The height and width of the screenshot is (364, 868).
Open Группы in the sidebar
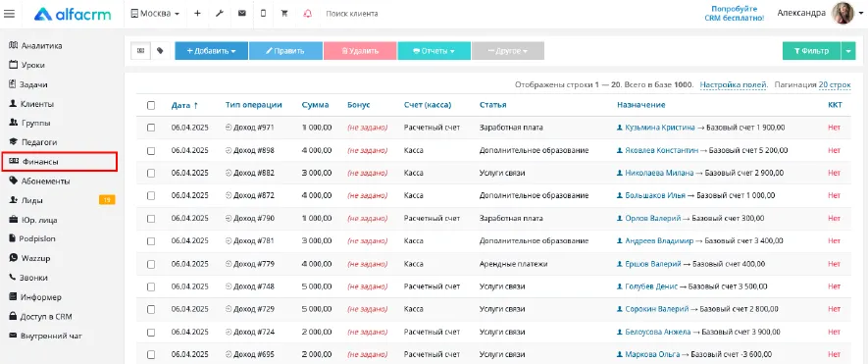(x=29, y=123)
